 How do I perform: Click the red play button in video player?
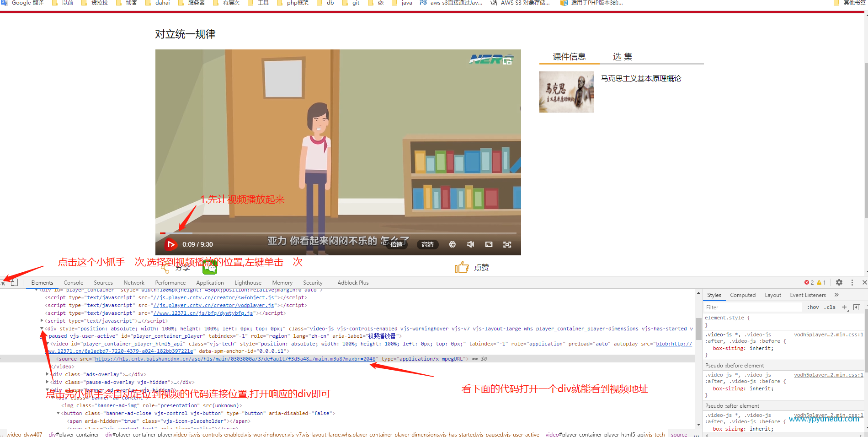pyautogui.click(x=170, y=244)
